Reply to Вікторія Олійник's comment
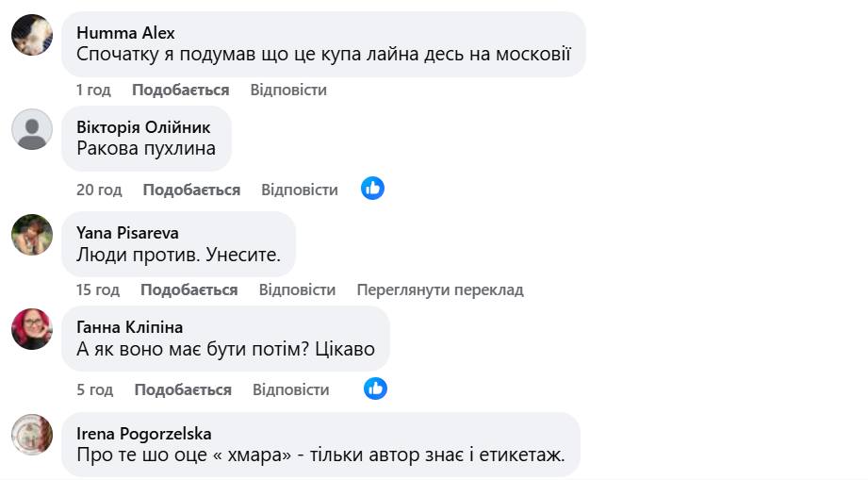 299,190
